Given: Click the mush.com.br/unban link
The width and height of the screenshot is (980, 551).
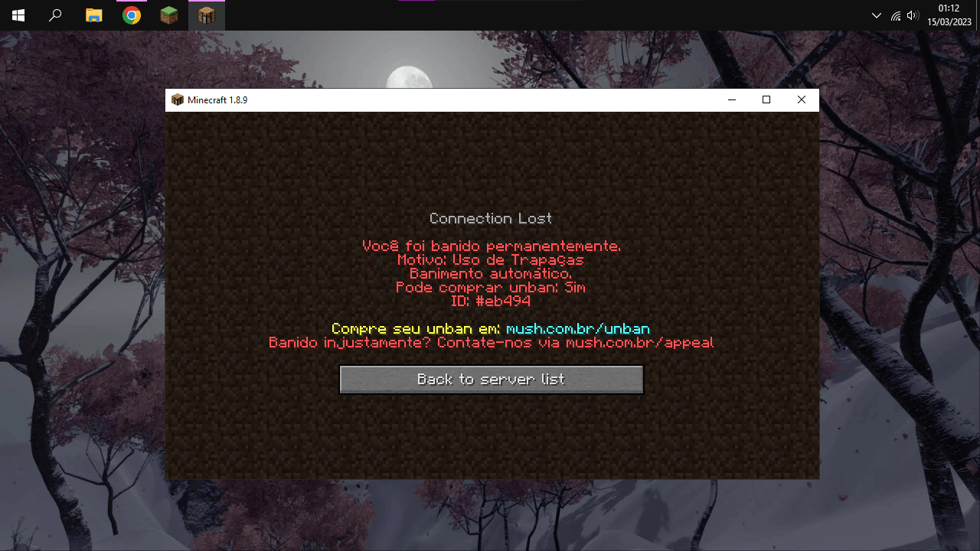Looking at the screenshot, I should coord(577,329).
